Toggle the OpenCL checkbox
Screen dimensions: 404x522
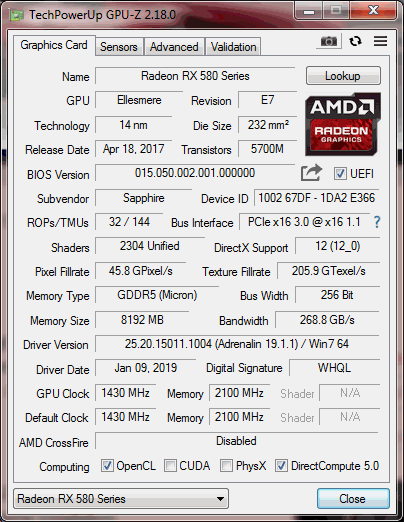107,466
